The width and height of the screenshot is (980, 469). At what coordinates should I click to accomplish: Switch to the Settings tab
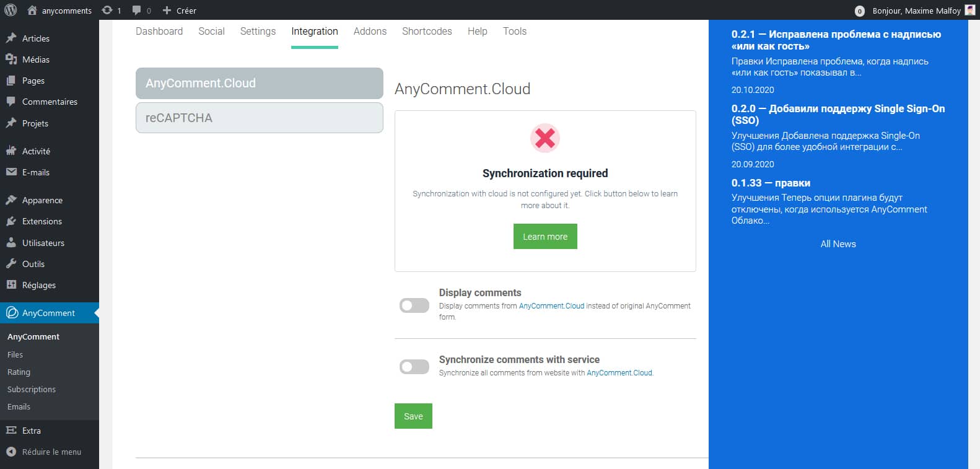(258, 31)
